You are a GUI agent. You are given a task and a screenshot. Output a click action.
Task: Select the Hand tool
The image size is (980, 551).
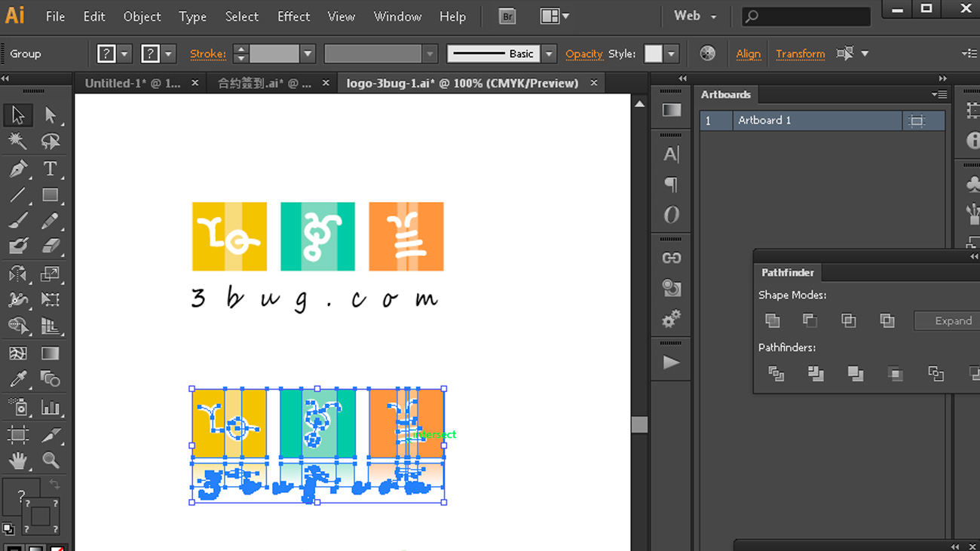click(x=17, y=460)
